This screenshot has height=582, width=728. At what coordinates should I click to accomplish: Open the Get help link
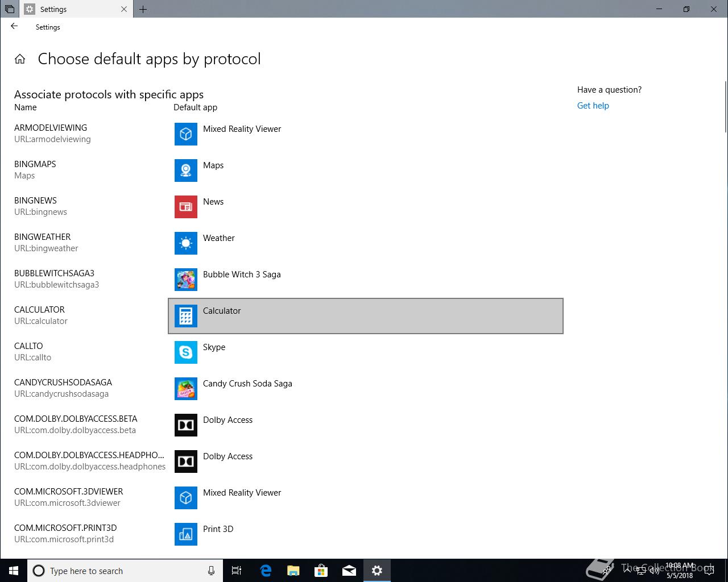593,106
